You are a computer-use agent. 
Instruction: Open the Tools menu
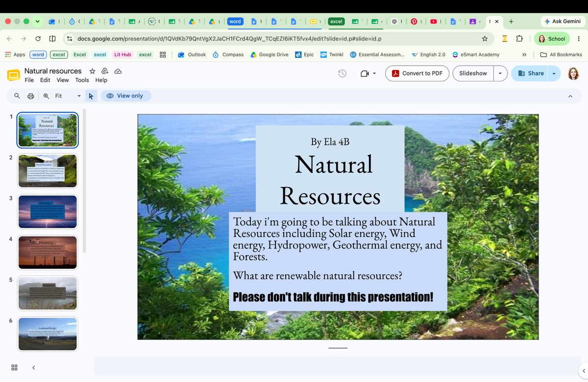pyautogui.click(x=82, y=80)
